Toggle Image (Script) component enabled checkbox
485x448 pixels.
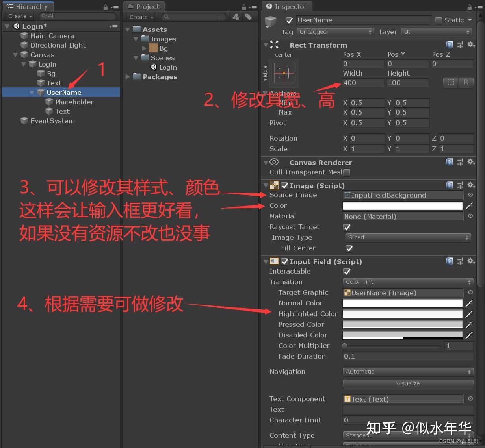[284, 185]
